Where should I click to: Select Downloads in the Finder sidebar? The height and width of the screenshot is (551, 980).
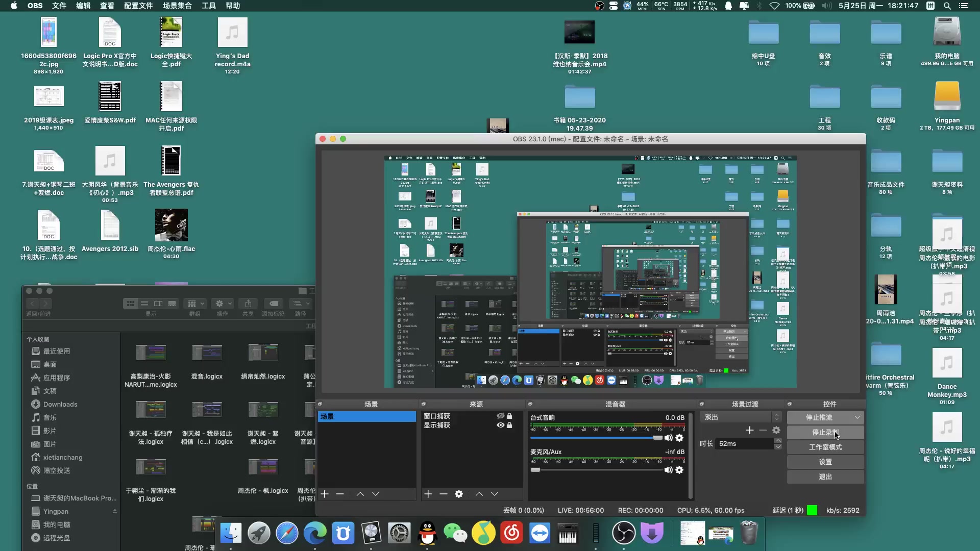pyautogui.click(x=60, y=404)
